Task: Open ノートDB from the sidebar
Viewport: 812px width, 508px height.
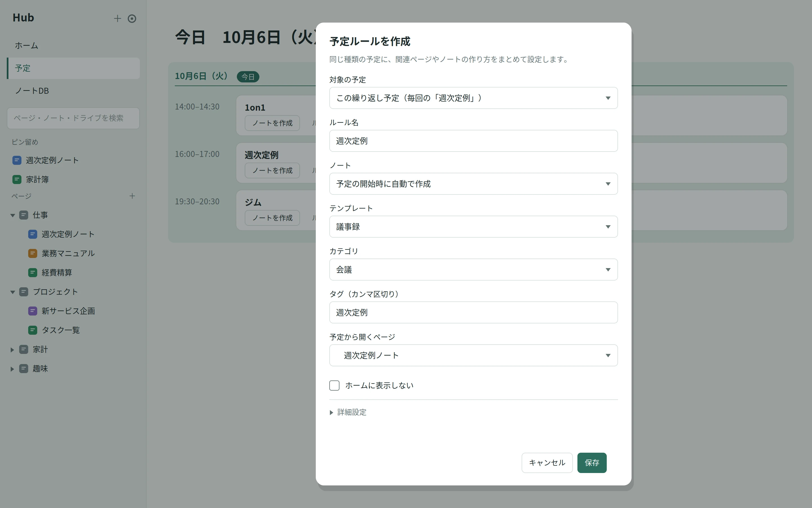Action: coord(73,91)
